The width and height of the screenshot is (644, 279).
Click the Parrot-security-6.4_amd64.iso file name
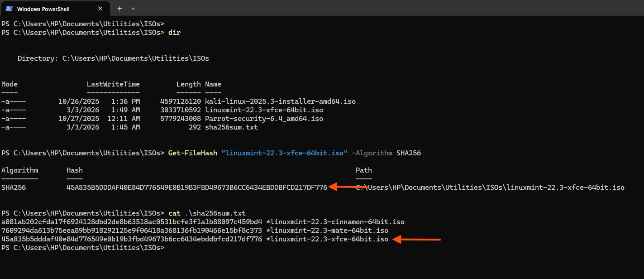(x=264, y=119)
